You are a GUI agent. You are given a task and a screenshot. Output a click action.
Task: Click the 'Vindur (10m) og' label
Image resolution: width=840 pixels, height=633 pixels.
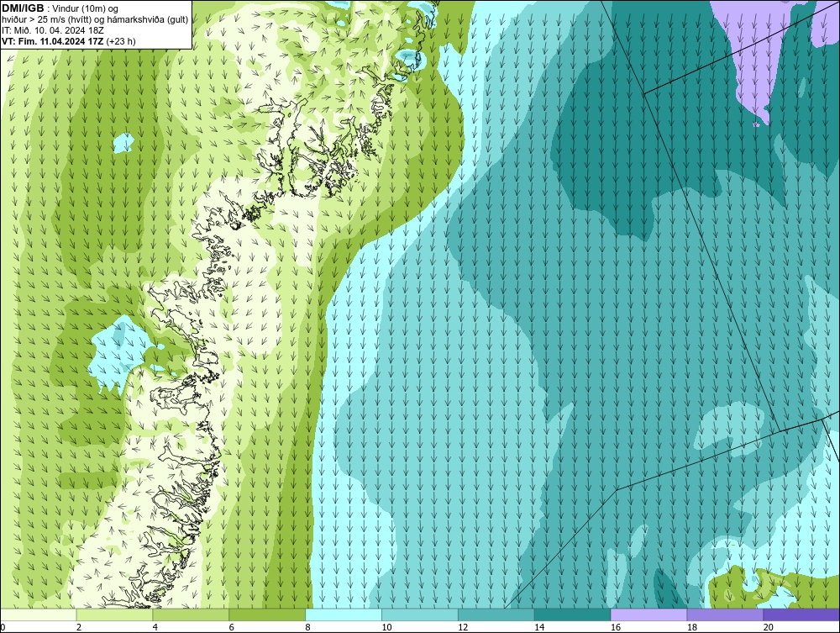point(87,8)
